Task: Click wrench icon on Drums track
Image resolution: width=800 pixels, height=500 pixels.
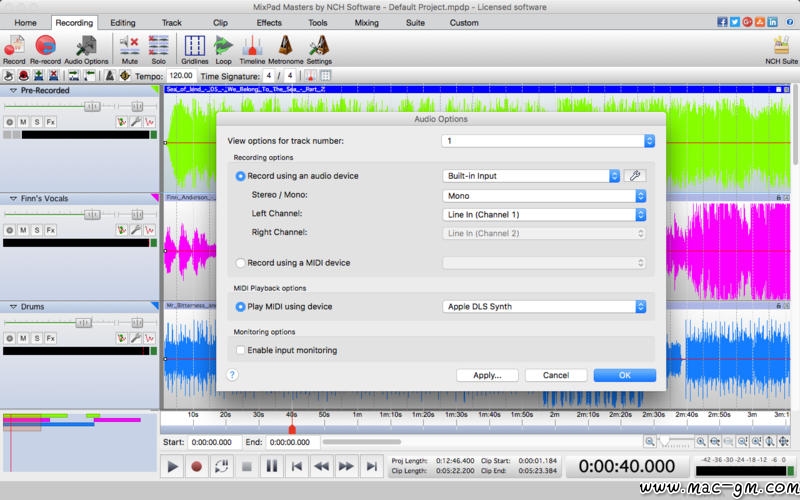Action: (135, 338)
